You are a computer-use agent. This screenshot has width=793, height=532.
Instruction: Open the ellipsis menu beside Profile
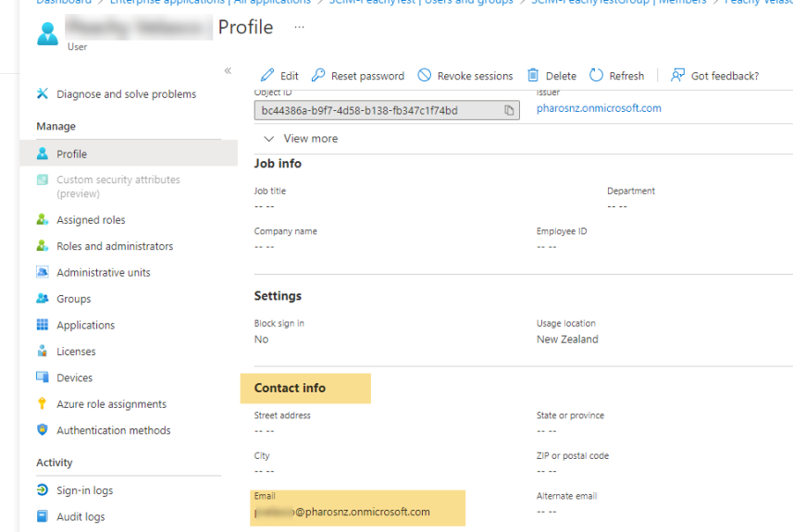pos(299,27)
